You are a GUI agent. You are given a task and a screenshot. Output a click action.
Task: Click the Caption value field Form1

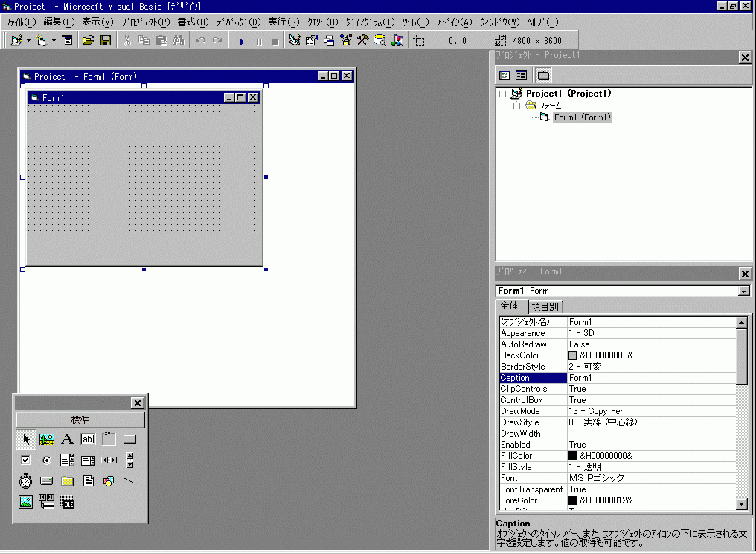point(651,378)
